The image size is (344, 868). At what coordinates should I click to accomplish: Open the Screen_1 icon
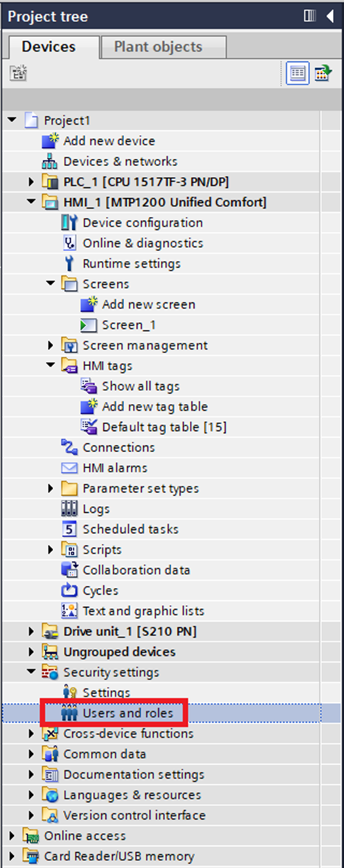click(89, 325)
